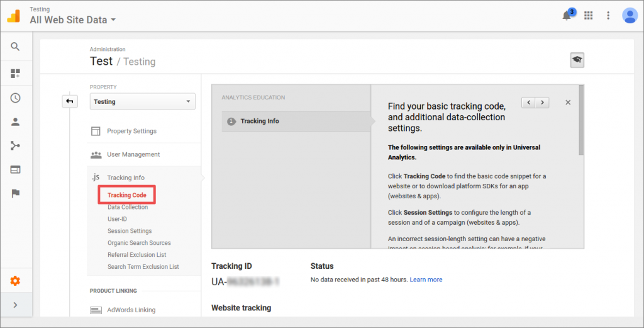This screenshot has width=644, height=328.
Task: Open the Google apps grid
Action: (589, 16)
